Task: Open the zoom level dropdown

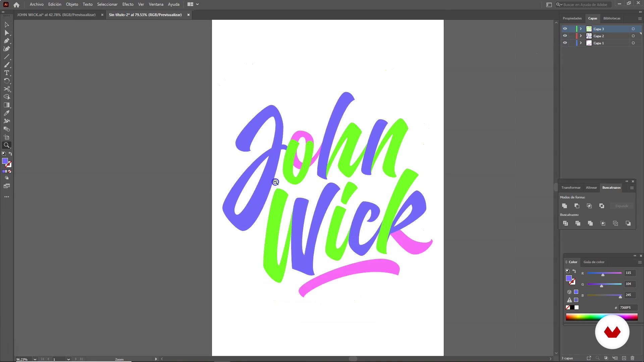Action: [x=35, y=359]
